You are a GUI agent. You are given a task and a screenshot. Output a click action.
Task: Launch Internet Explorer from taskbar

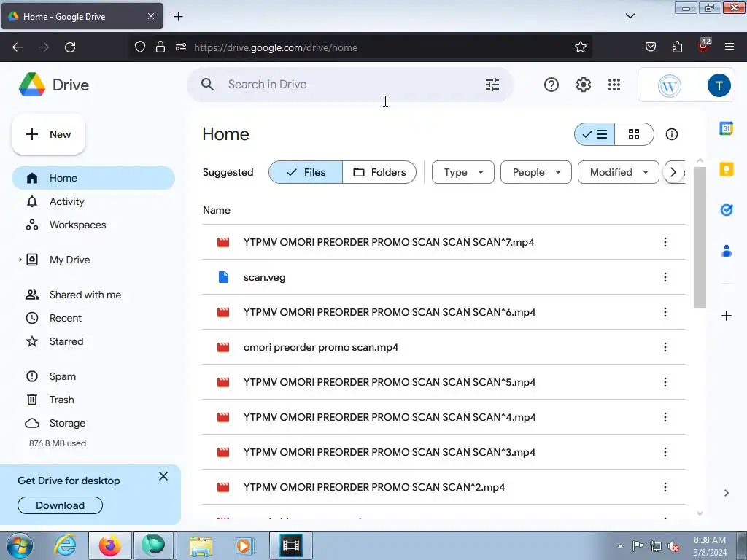tap(65, 545)
